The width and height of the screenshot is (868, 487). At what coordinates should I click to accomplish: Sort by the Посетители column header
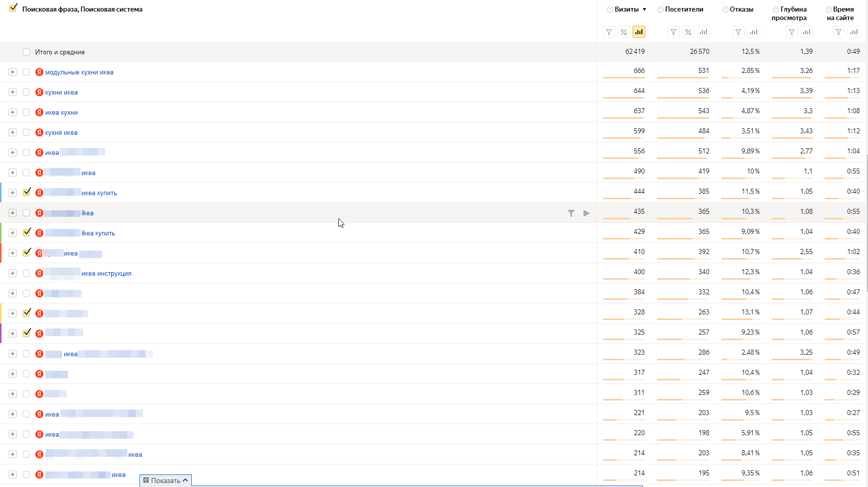(684, 10)
